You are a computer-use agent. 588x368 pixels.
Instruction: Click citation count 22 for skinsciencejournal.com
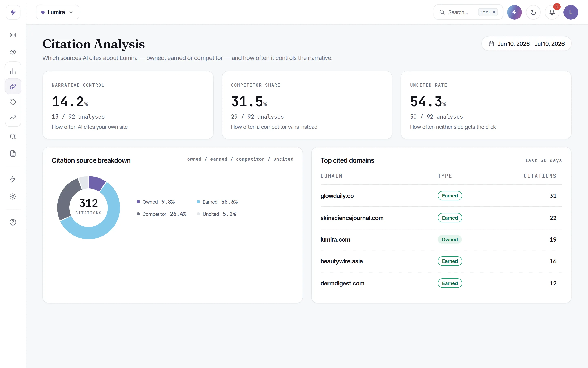(x=553, y=218)
